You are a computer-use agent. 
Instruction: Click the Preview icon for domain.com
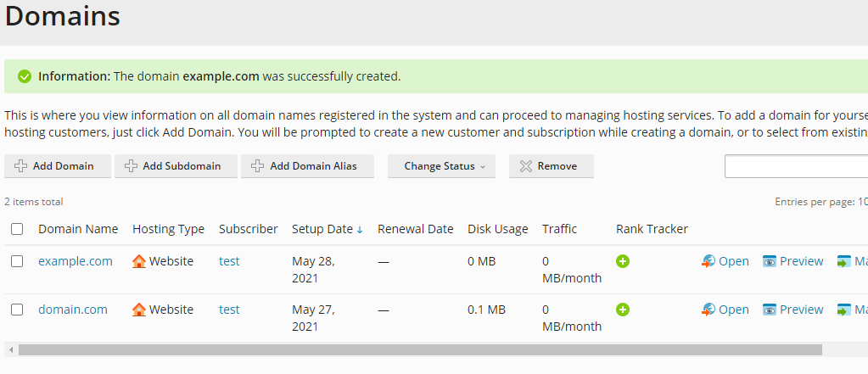point(770,310)
